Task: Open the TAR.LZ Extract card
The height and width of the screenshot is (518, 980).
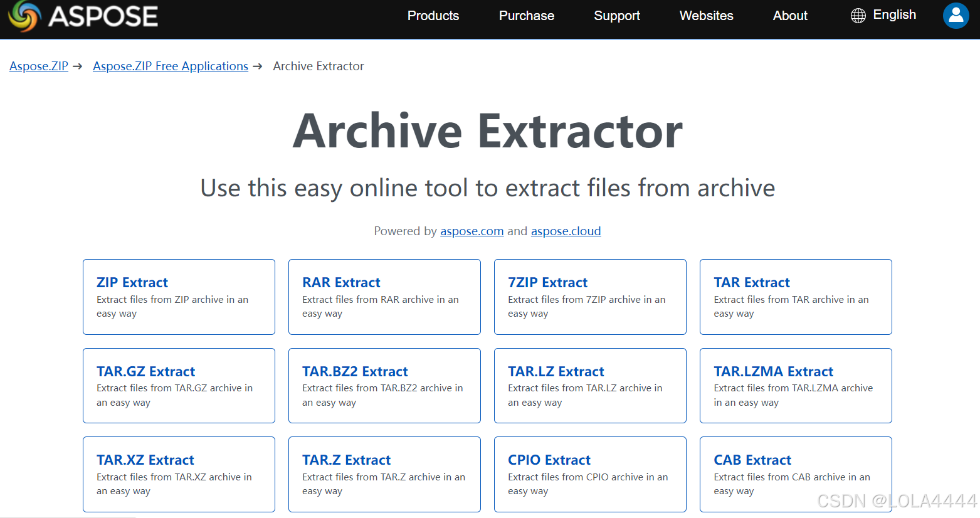Action: [590, 386]
